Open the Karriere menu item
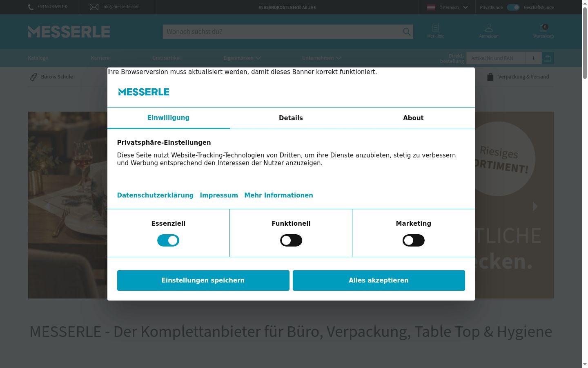 point(100,58)
